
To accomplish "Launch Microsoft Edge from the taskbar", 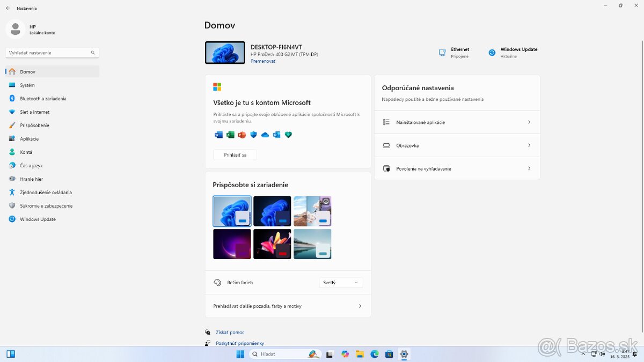I will [x=375, y=354].
